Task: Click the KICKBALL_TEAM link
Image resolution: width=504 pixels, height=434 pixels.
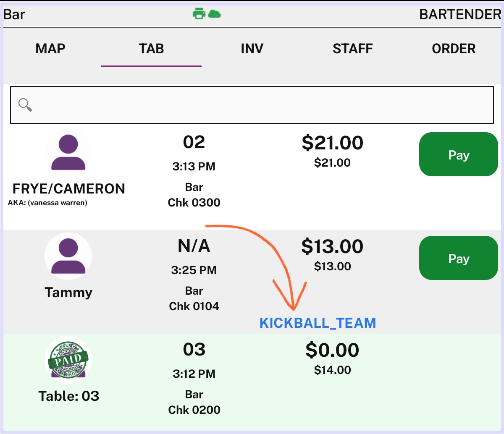Action: (x=318, y=323)
